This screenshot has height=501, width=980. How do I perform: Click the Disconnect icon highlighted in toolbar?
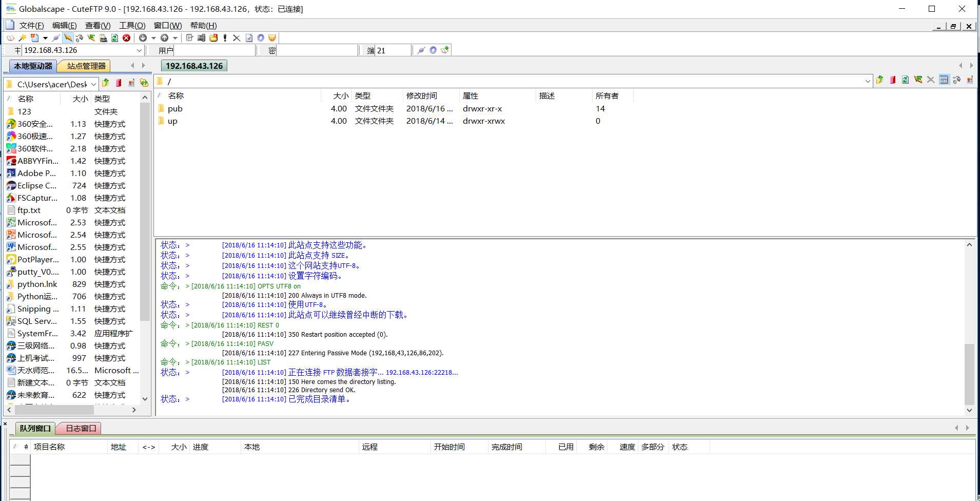click(68, 38)
